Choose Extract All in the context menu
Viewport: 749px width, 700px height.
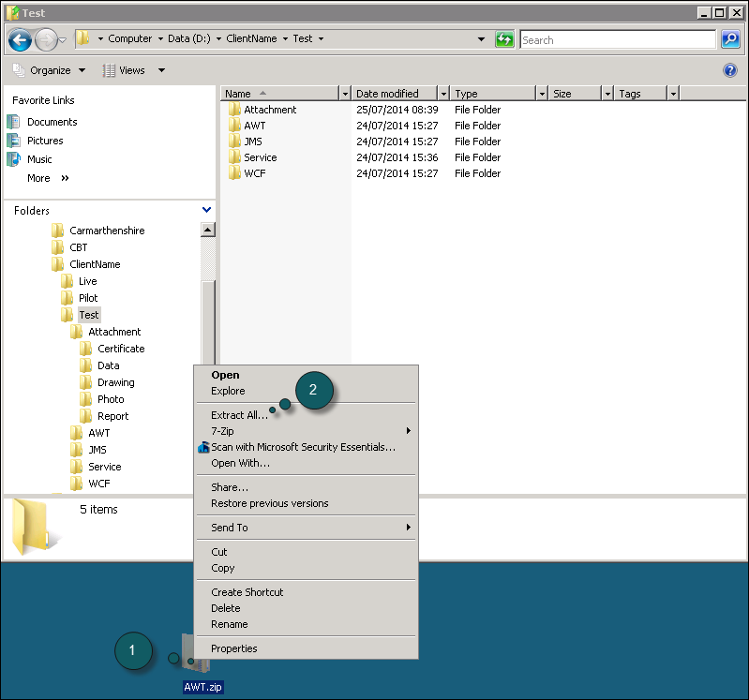[x=306, y=415]
